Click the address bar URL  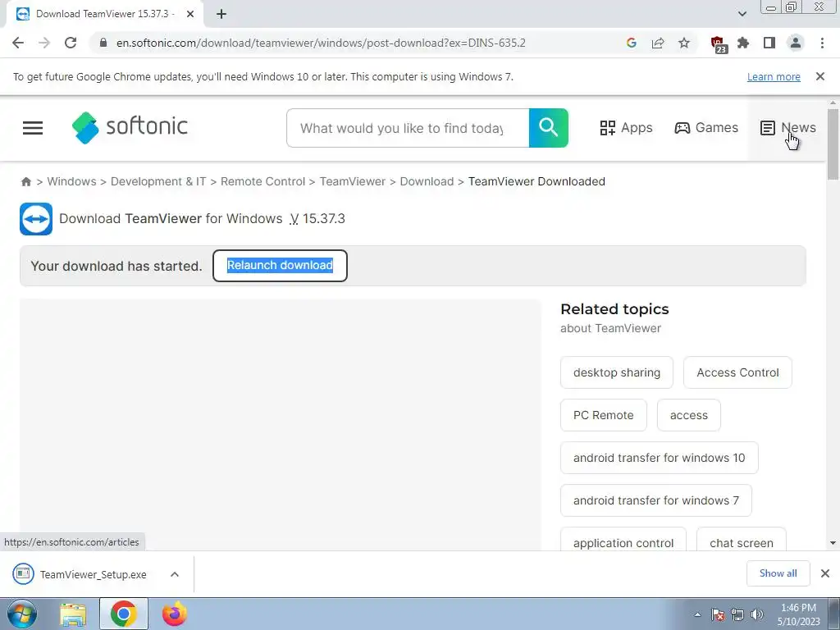tap(321, 43)
